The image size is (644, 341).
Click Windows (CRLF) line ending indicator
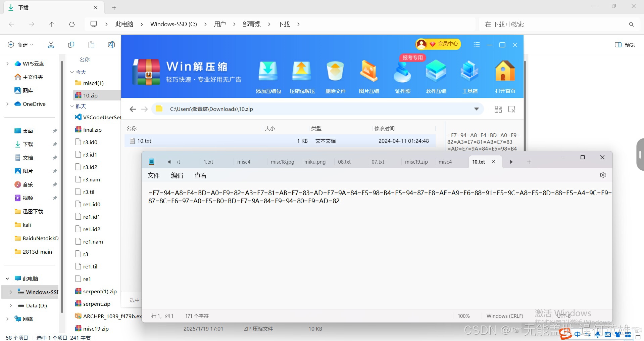[x=505, y=316]
